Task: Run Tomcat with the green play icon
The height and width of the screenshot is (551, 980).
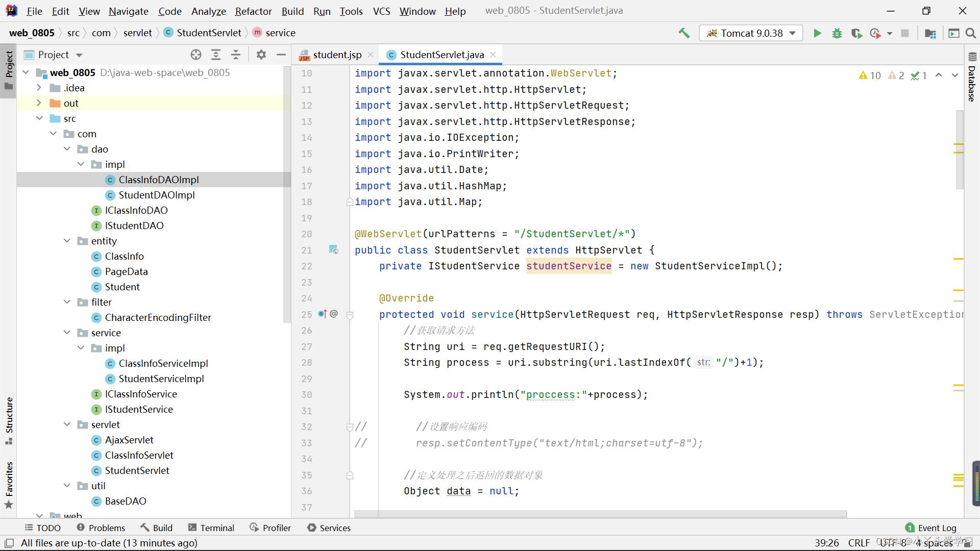Action: [x=817, y=33]
